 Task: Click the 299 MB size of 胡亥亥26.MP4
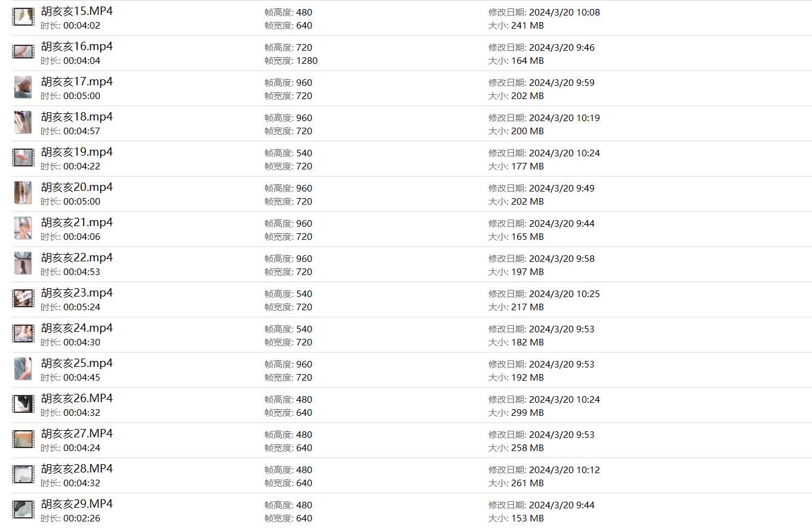527,413
